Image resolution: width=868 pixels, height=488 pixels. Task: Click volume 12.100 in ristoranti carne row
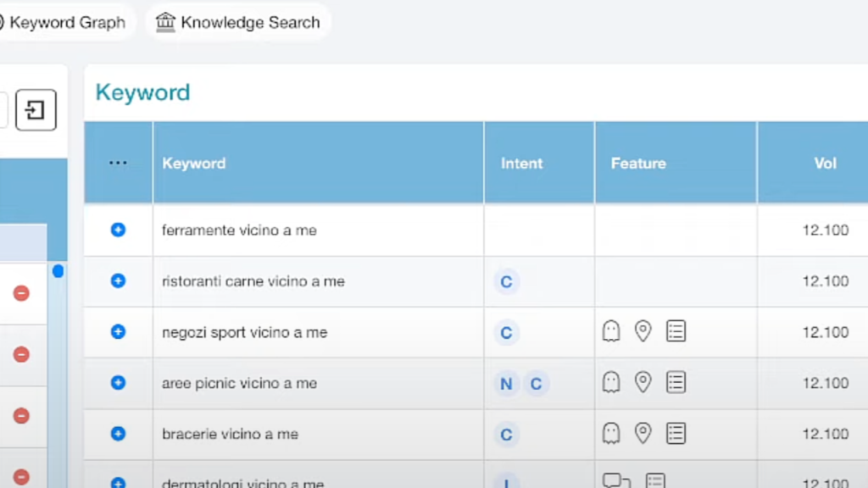tap(826, 281)
